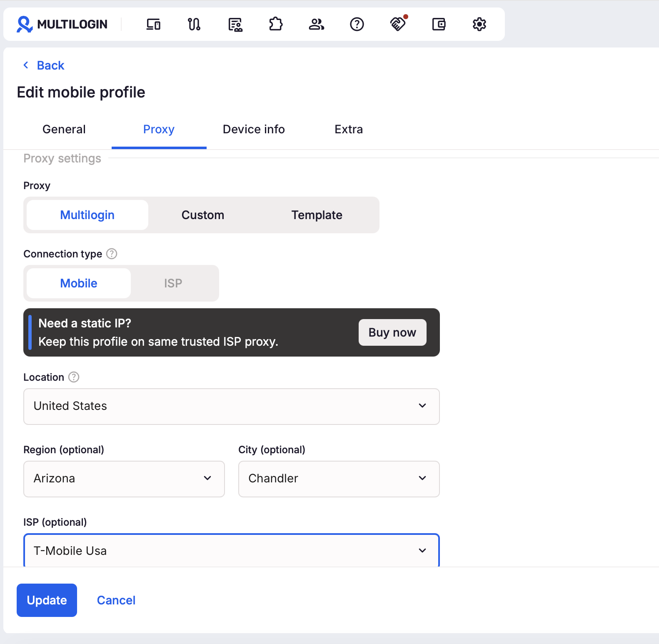The height and width of the screenshot is (644, 659).
Task: Choose Custom proxy option
Action: coord(203,215)
